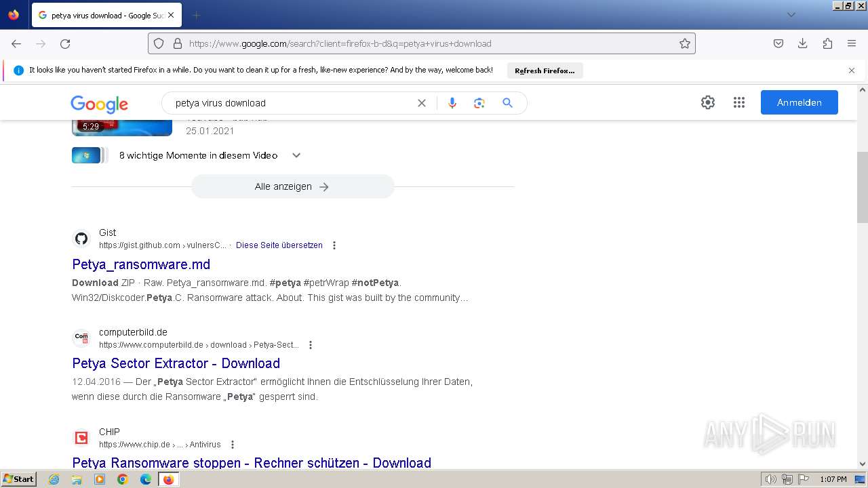Screen dimensions: 868x488
Task: Open File Explorer from the taskbar
Action: click(x=77, y=479)
